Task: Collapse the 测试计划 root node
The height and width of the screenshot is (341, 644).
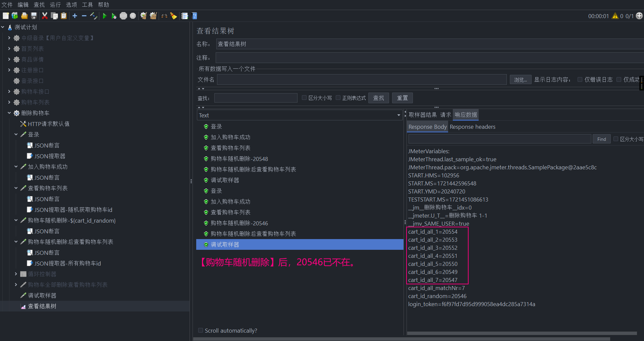Action: 3,27
